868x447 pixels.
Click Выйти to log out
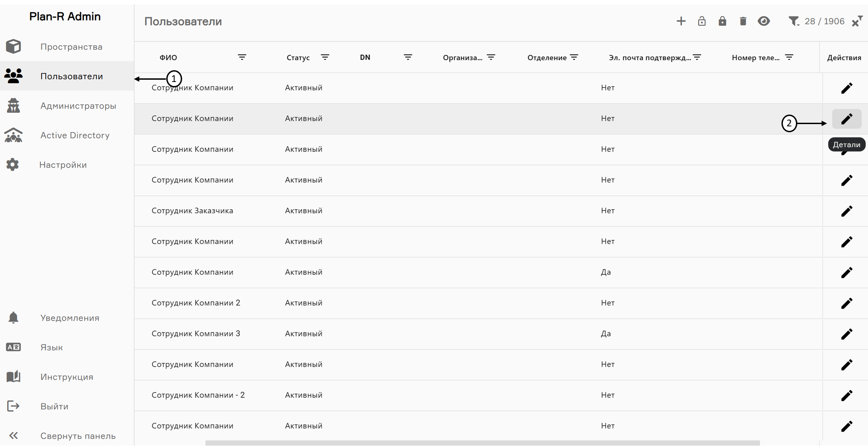tap(54, 406)
